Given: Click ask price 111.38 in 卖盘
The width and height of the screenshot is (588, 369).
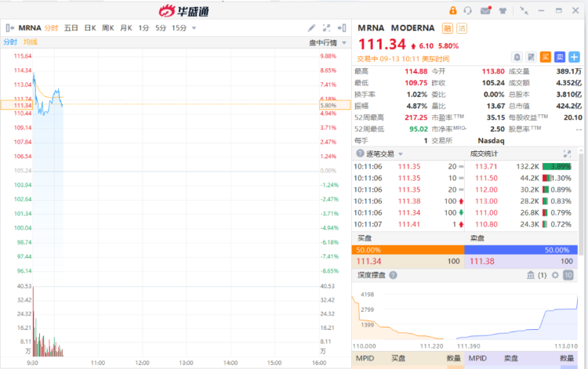Looking at the screenshot, I should pyautogui.click(x=482, y=261).
